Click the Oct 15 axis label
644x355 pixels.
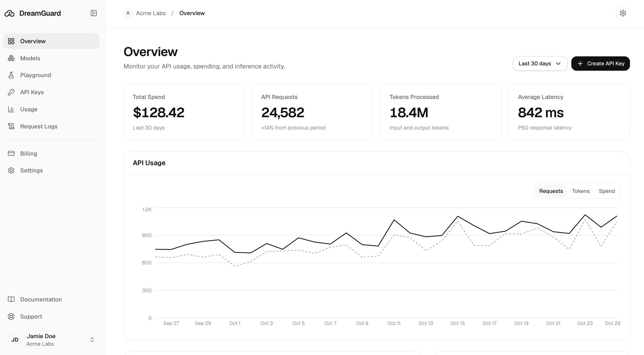(458, 323)
